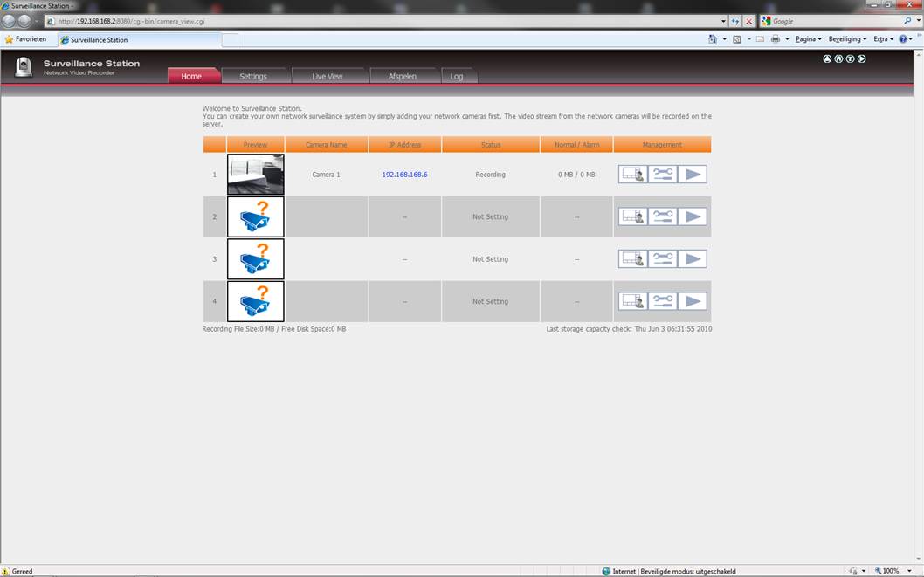Viewport: 924px width, 577px height.
Task: Click the Not Setting status in row 3
Action: click(x=490, y=259)
